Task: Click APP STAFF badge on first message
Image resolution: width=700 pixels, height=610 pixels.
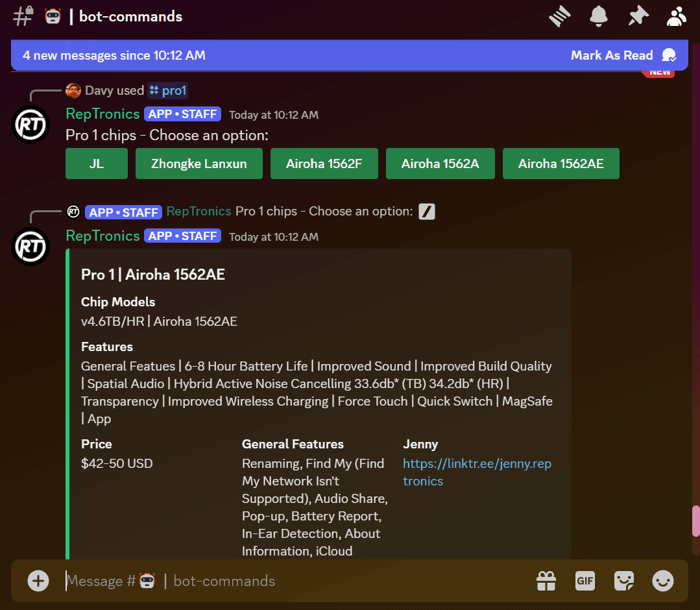Action: point(182,114)
